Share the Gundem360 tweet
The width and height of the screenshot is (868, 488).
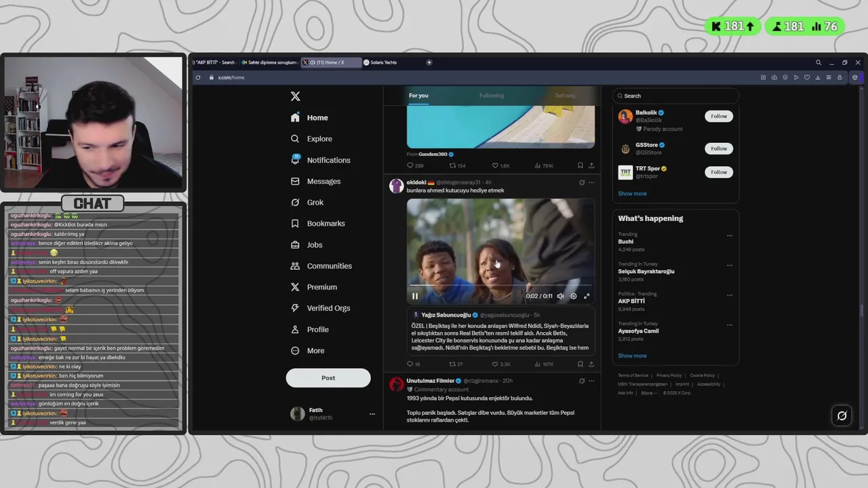pyautogui.click(x=591, y=165)
